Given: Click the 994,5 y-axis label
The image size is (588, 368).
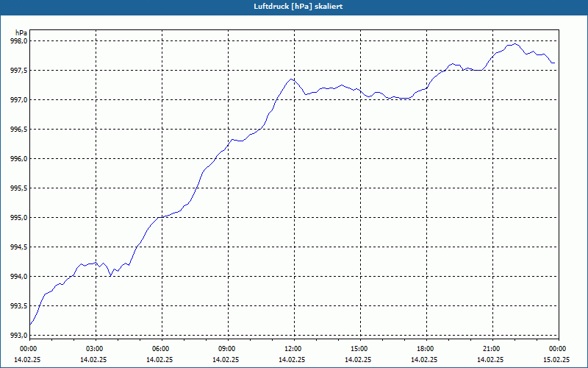Looking at the screenshot, I should point(18,247).
